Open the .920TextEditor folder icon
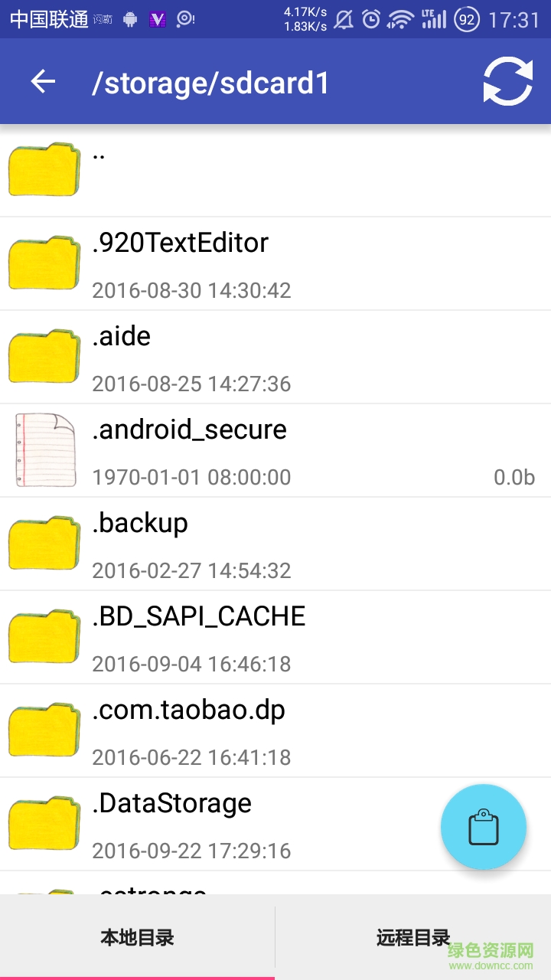 44,263
